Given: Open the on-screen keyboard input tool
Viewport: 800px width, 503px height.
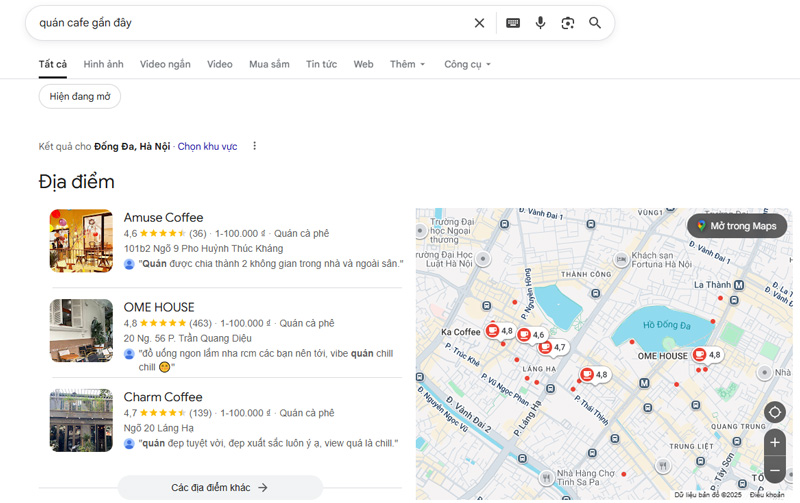Looking at the screenshot, I should click(x=513, y=23).
